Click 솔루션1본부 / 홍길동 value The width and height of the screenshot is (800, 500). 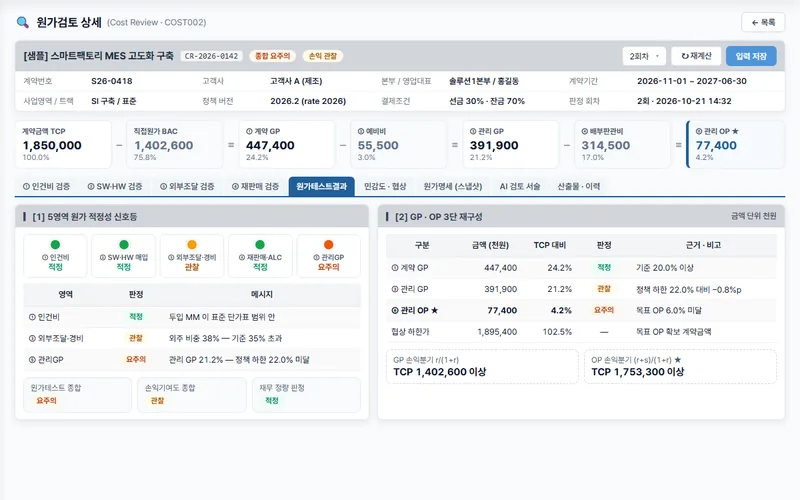coord(484,81)
